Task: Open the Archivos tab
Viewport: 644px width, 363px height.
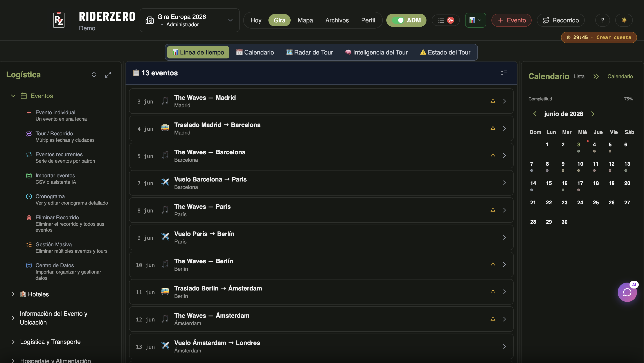Action: (337, 20)
